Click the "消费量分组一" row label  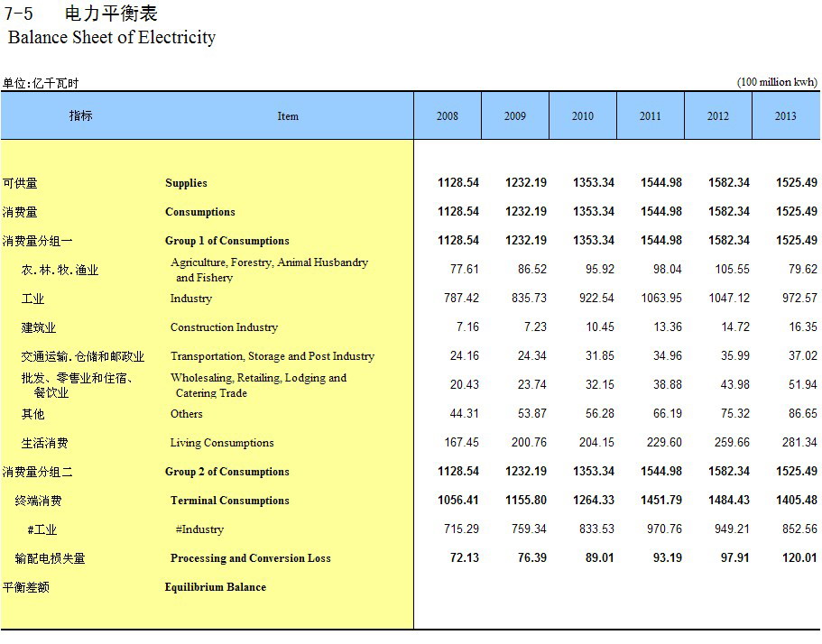point(38,241)
